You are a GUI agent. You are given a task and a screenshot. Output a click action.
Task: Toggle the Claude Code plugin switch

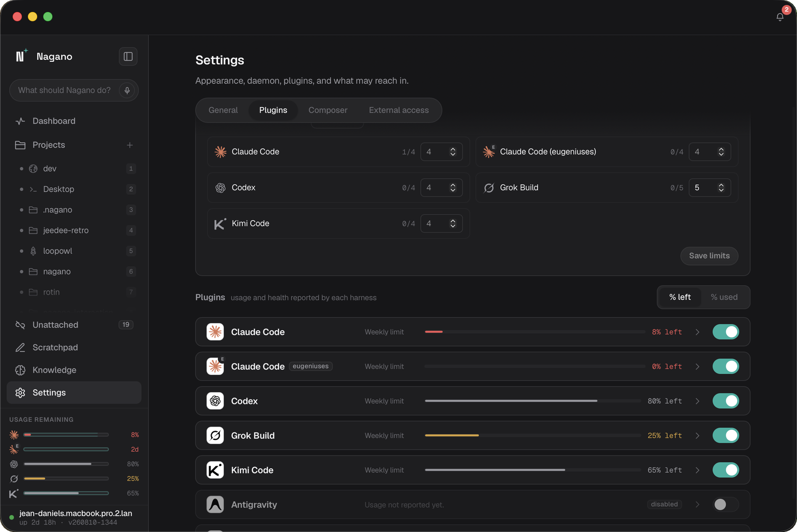pos(726,332)
